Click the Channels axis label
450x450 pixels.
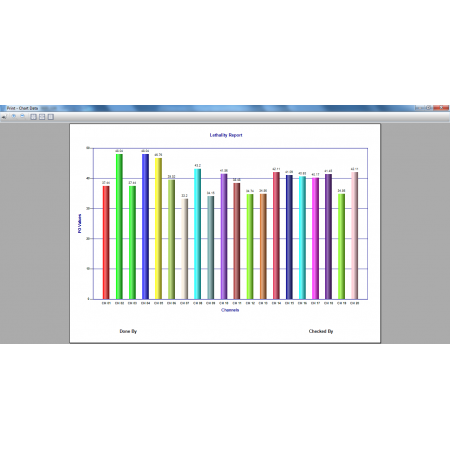pyautogui.click(x=230, y=310)
